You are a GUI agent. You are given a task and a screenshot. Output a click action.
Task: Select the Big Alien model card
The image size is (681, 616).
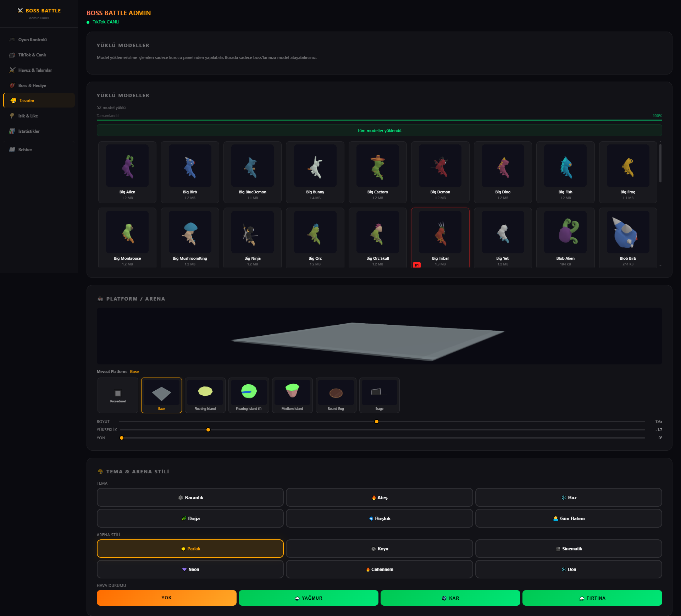(x=127, y=172)
